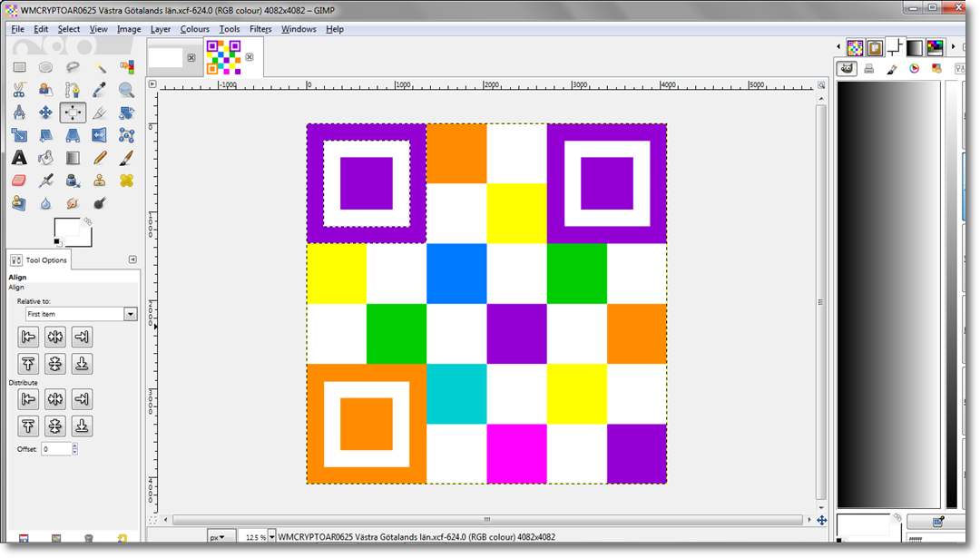Viewport: 980px width, 558px height.
Task: Select the Clone stamp tool
Action: pyautogui.click(x=100, y=181)
